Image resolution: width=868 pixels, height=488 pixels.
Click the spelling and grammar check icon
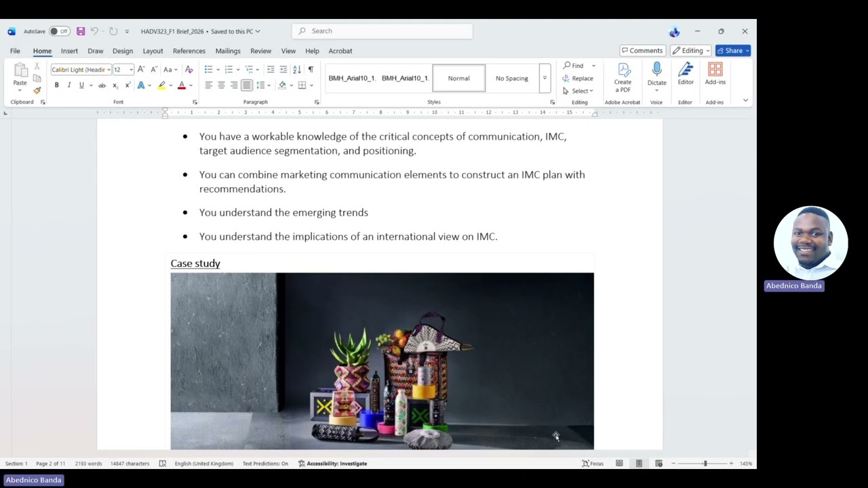(x=163, y=464)
